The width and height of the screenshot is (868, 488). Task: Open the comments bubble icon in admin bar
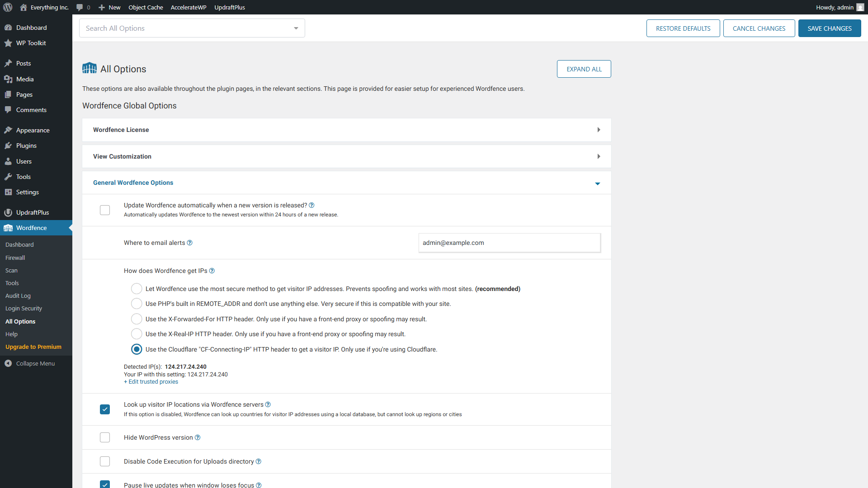pyautogui.click(x=80, y=8)
